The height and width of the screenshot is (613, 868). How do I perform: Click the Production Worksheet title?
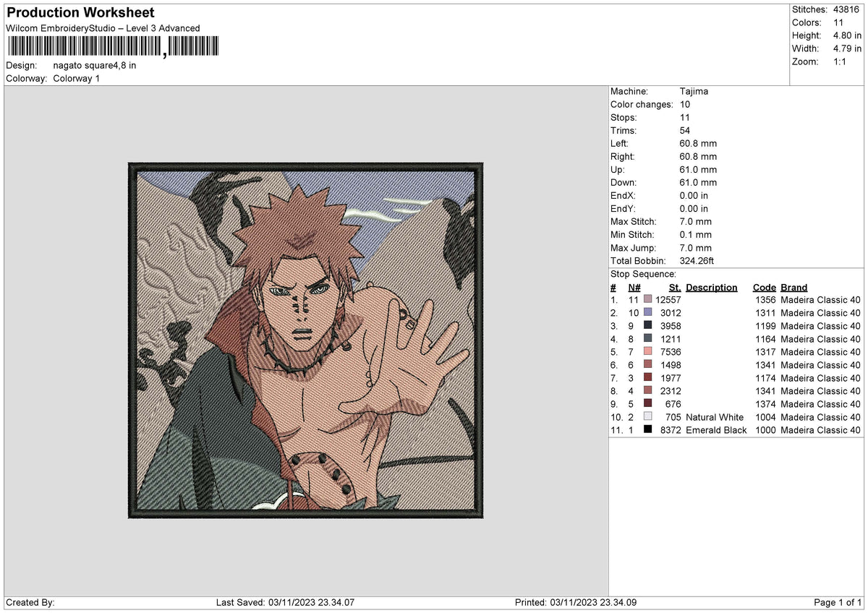[80, 13]
